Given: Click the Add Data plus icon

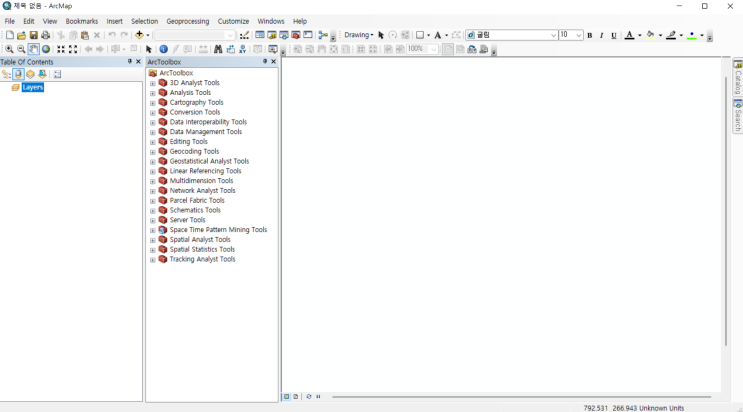Looking at the screenshot, I should [x=139, y=35].
